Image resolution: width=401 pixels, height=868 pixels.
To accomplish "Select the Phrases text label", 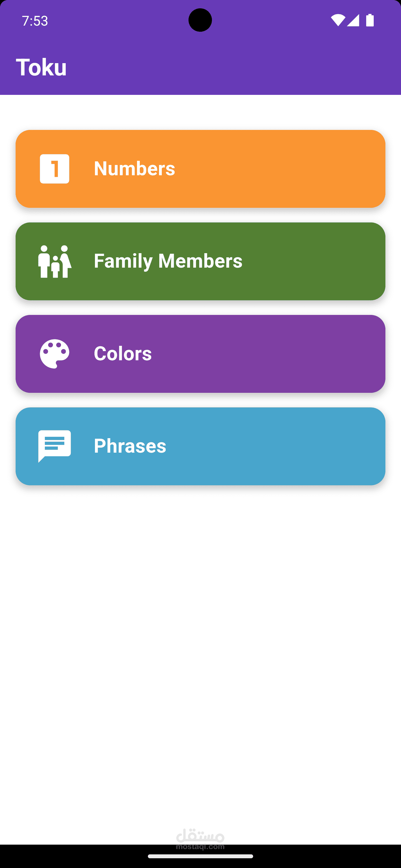I will pos(130,446).
